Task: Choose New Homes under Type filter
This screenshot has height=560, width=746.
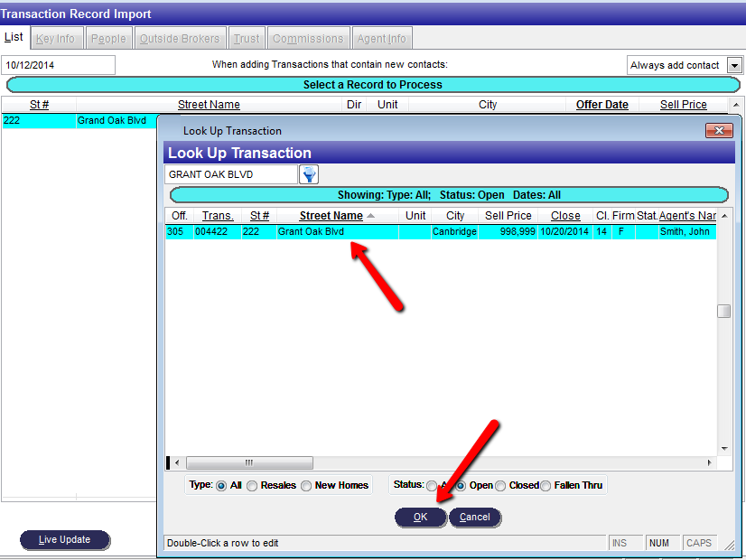Action: tap(306, 485)
